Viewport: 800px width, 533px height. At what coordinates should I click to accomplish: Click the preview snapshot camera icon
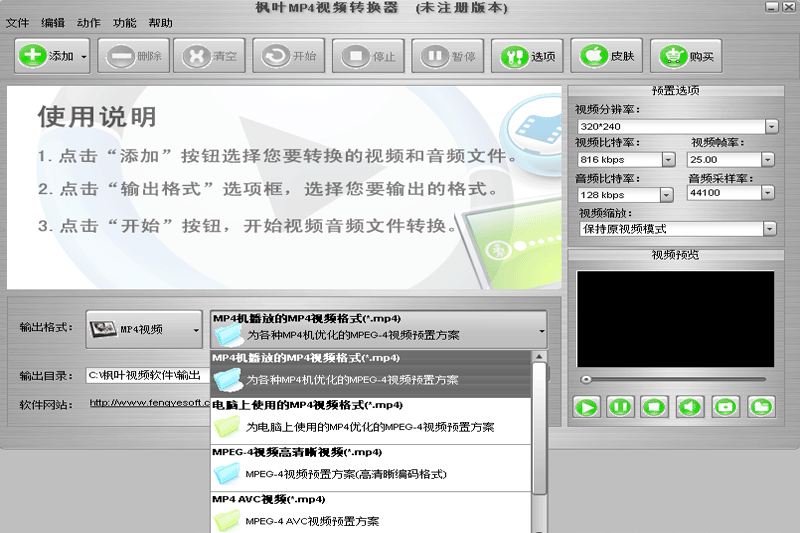[726, 407]
